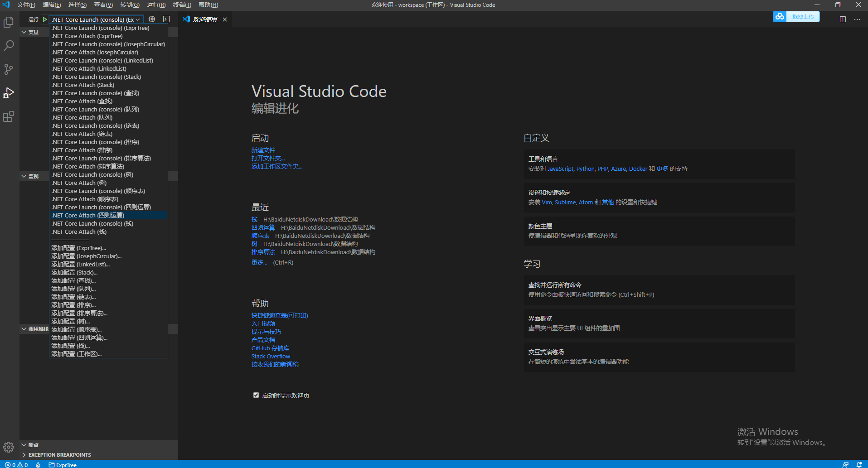Choose 添加配置 (Stack)... entry
Image resolution: width=868 pixels, height=468 pixels.
[108, 273]
